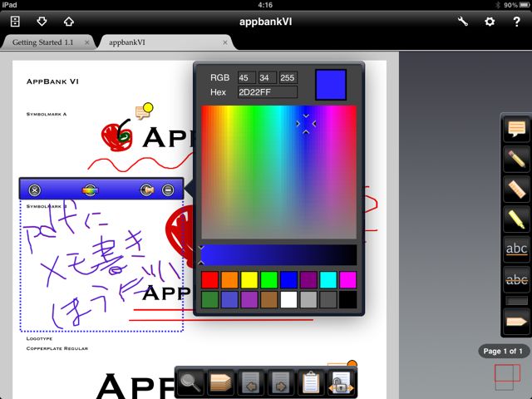Screen dimensions: 532x399
Task: Edit the red RGB value 45
Action: (247, 77)
